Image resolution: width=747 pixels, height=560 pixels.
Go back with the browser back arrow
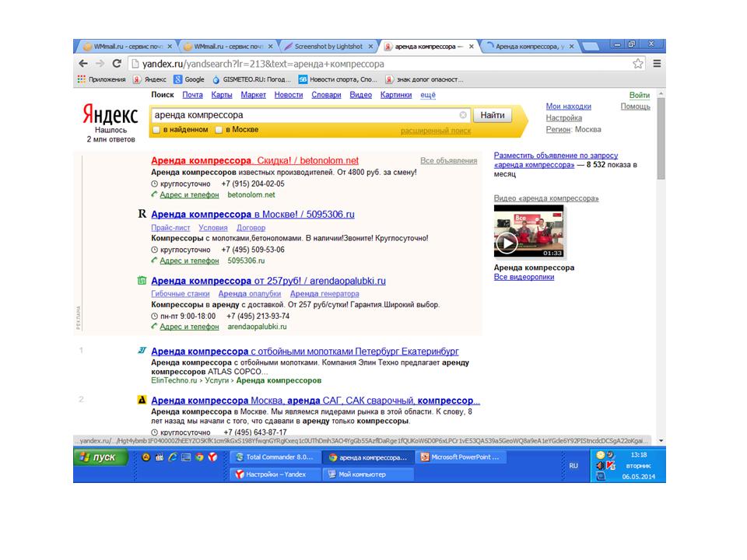pos(83,63)
